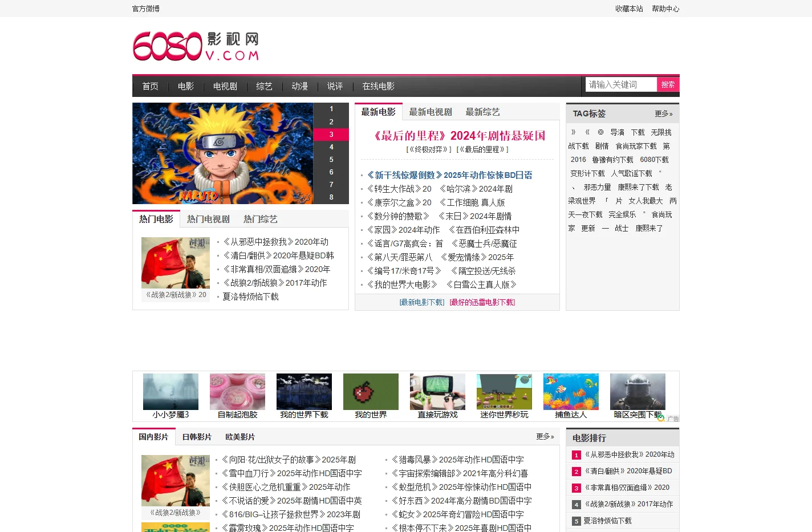Click the [最新电影下载] footer link
Screen dimensions: 812x532
[422, 302]
